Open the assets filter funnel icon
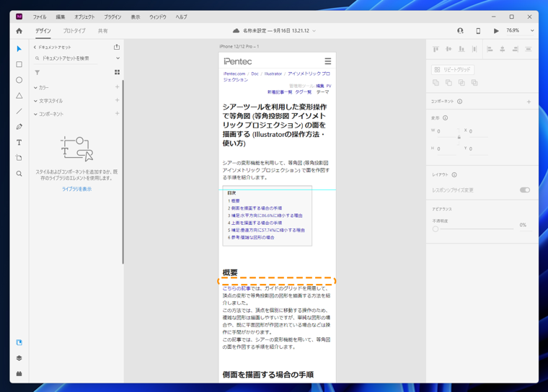The height and width of the screenshot is (392, 548). click(x=37, y=72)
